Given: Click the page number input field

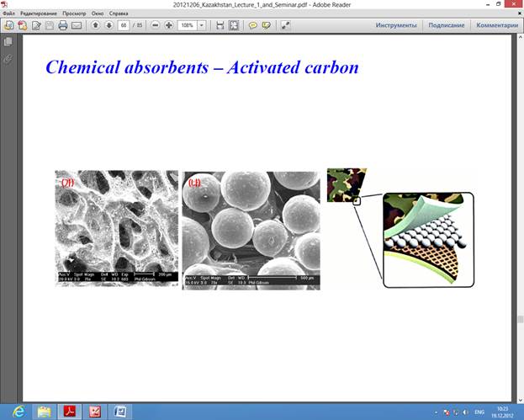Looking at the screenshot, I should pos(124,25).
